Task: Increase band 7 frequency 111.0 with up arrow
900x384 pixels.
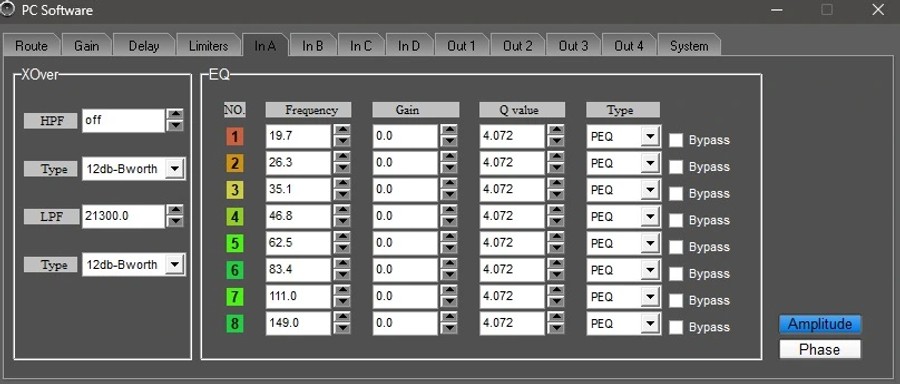Action: 342,291
